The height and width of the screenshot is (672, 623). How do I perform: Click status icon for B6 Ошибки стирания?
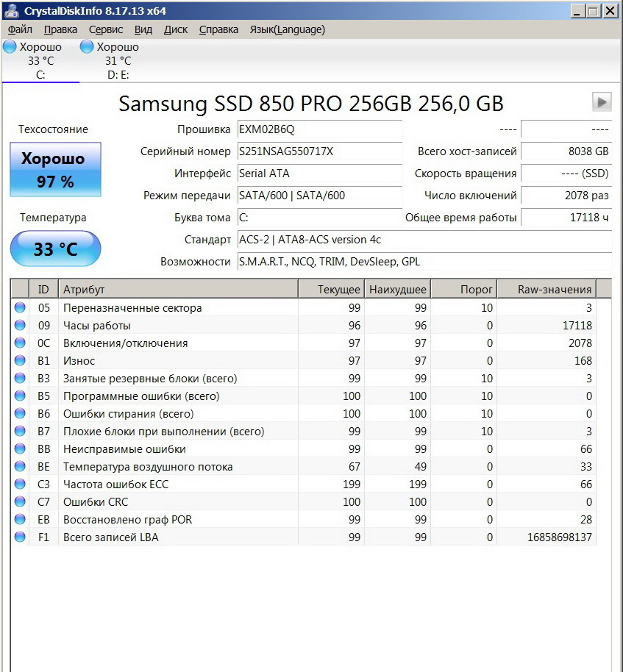20,413
